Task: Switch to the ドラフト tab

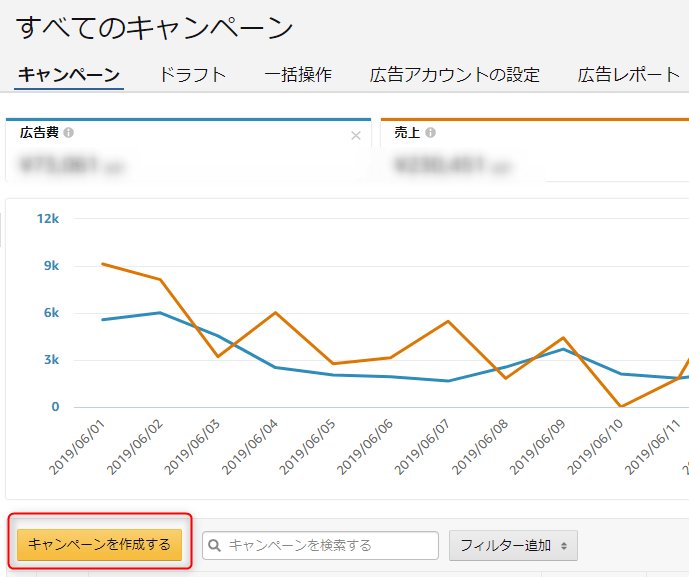Action: [193, 75]
